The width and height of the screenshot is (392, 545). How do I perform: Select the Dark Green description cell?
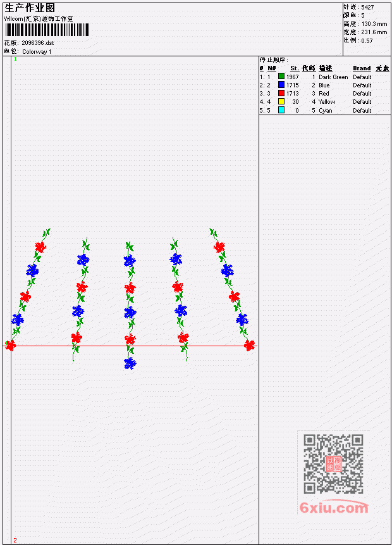click(333, 77)
